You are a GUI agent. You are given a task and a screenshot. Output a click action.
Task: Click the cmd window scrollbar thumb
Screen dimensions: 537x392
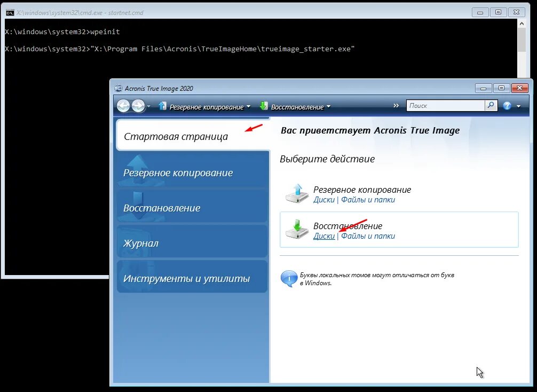tap(521, 40)
